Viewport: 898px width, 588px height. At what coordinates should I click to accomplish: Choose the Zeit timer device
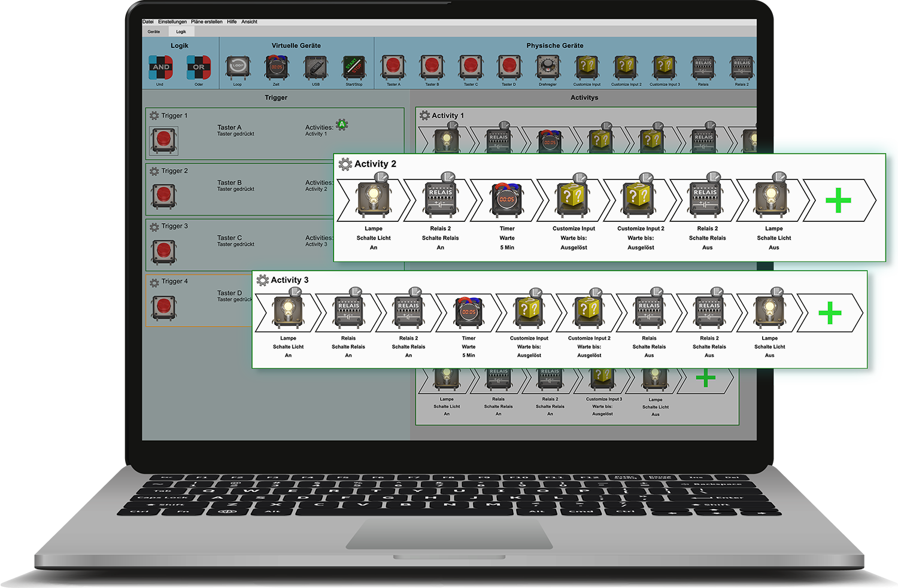(x=277, y=68)
